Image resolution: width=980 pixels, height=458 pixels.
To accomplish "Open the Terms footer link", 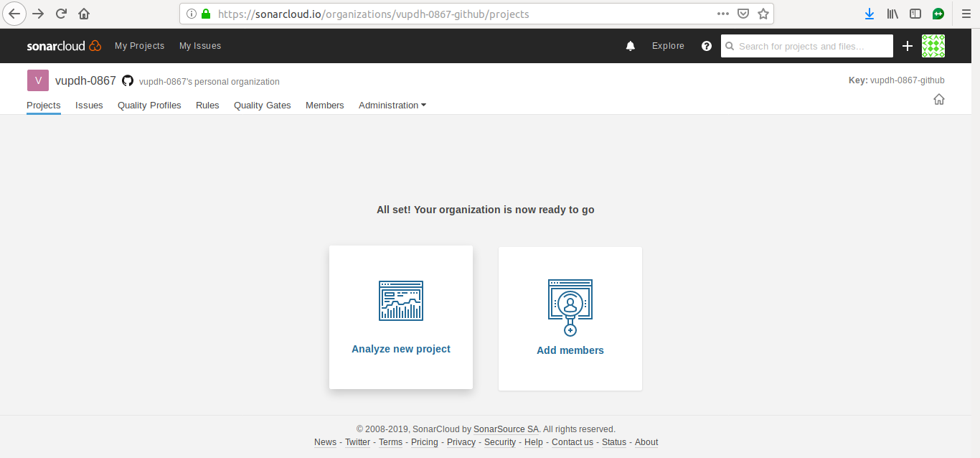I will click(x=390, y=442).
